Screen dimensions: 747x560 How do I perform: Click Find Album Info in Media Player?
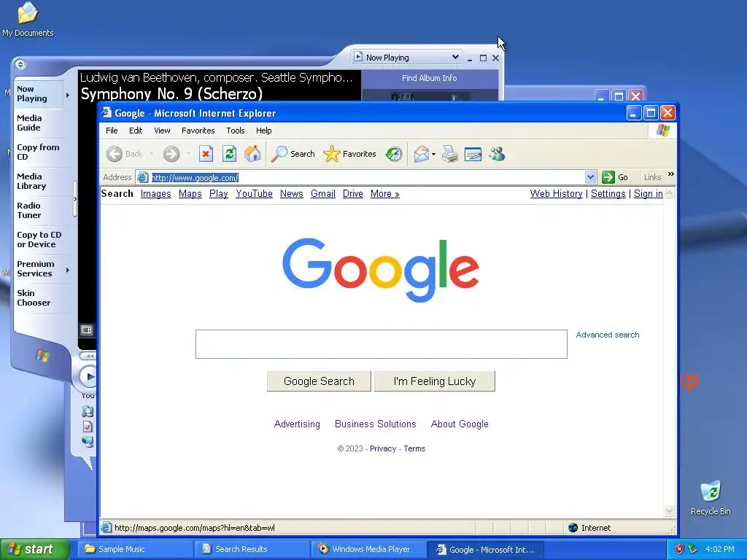pos(429,78)
